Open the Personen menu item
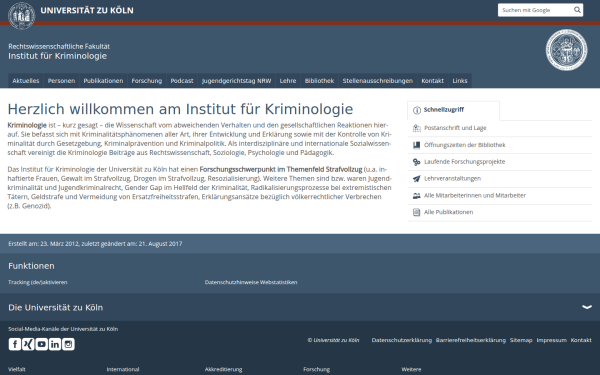The height and width of the screenshot is (375, 600). 61,81
